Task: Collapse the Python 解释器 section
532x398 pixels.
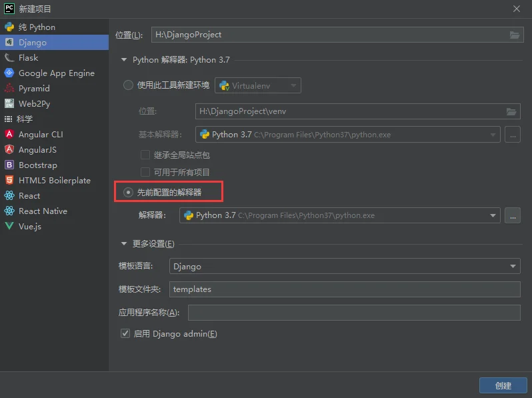Action: (124, 60)
